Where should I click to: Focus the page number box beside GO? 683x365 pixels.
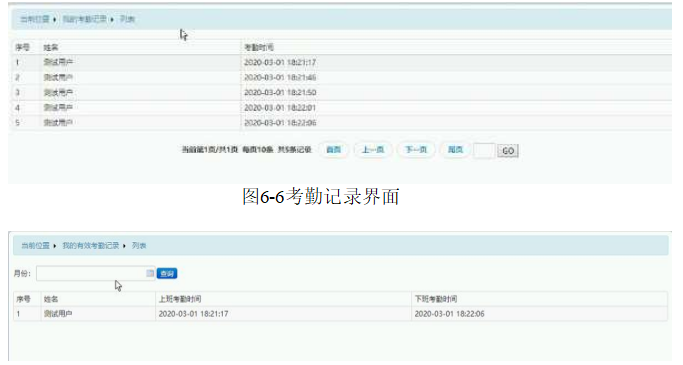point(484,151)
